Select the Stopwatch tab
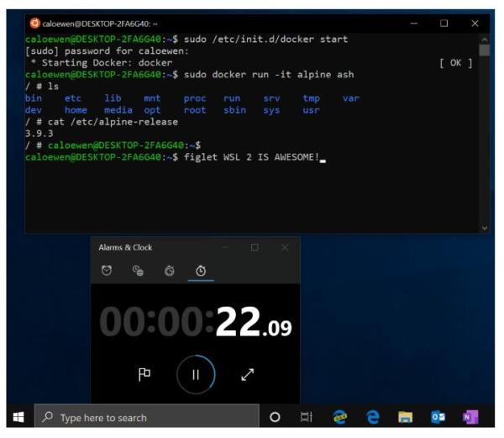 201,271
